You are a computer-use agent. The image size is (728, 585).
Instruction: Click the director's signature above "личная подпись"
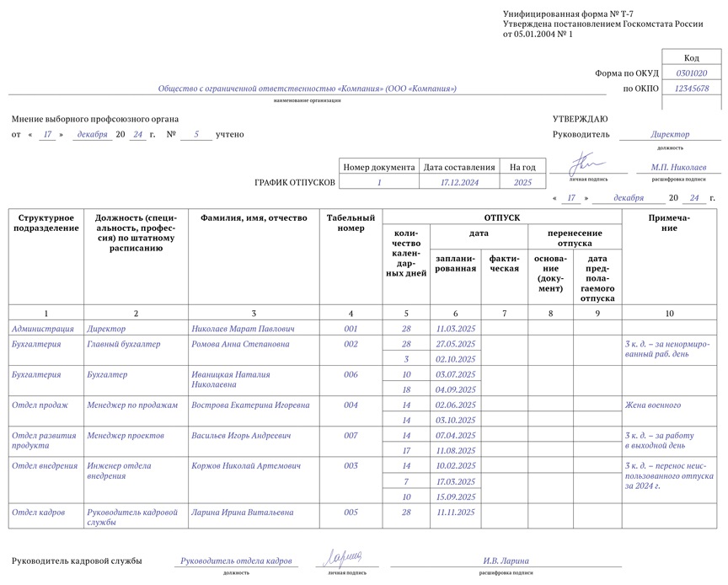point(586,164)
